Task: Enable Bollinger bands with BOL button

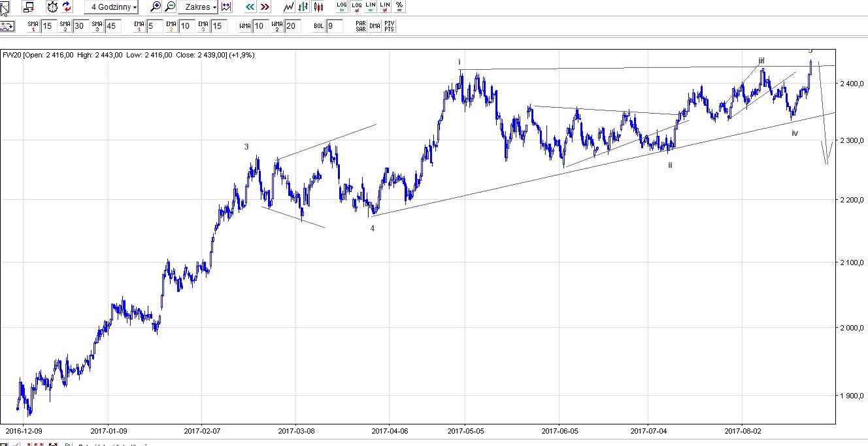Action: coord(319,26)
